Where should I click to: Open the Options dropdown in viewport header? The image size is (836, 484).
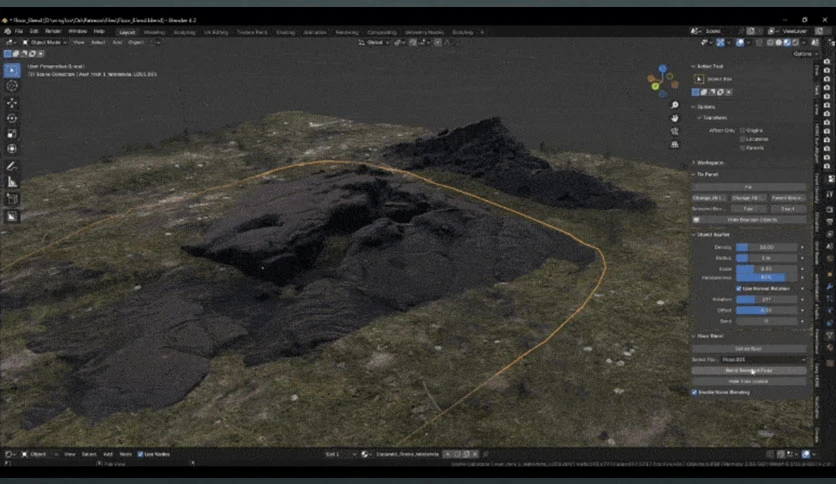[805, 54]
